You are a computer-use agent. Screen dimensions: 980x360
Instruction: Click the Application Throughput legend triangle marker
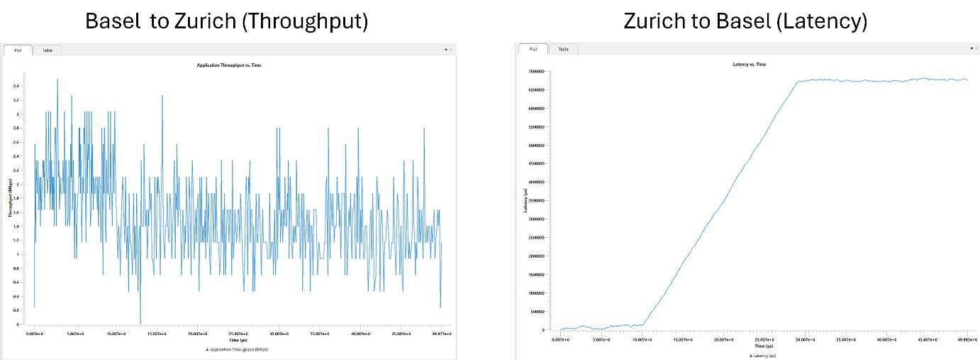(x=207, y=349)
